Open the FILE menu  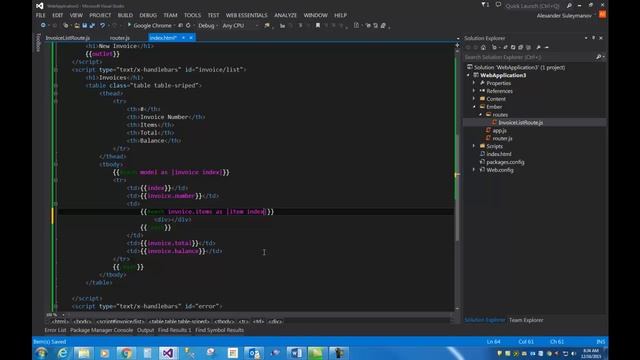41,15
